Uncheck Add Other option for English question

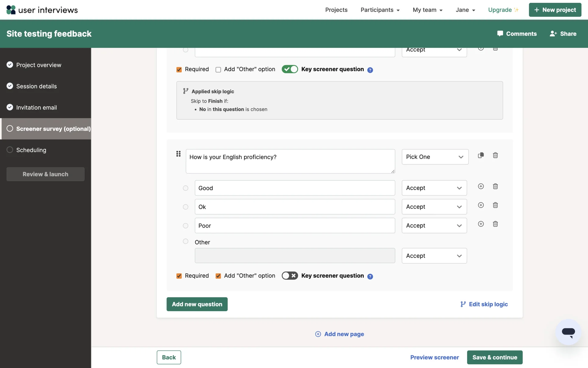(x=218, y=276)
